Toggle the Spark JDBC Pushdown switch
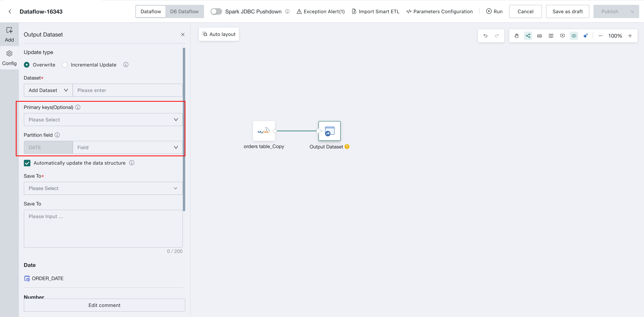The width and height of the screenshot is (644, 317). click(216, 12)
